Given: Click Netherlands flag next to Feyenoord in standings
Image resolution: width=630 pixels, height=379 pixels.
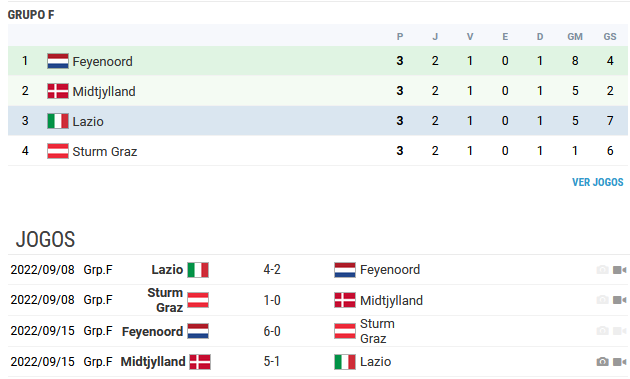Looking at the screenshot, I should [58, 61].
